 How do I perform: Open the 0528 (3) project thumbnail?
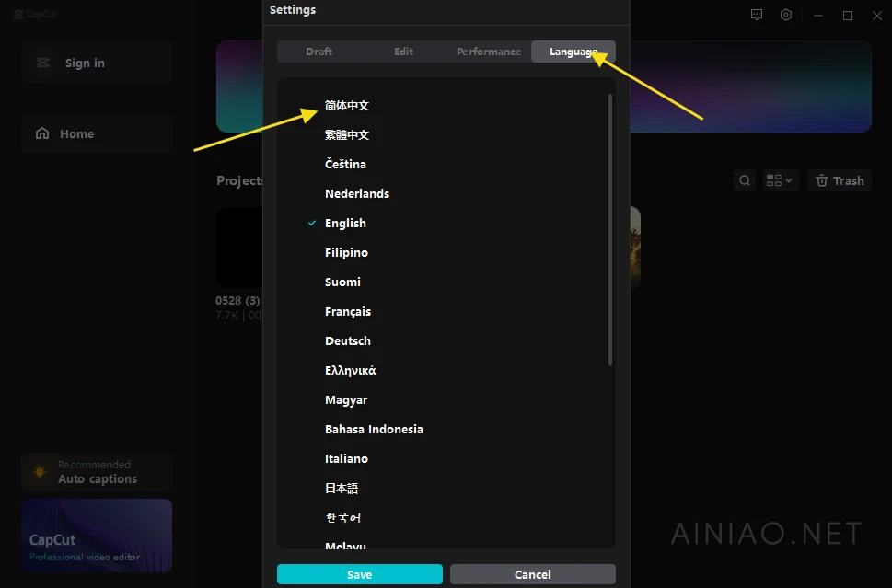239,248
